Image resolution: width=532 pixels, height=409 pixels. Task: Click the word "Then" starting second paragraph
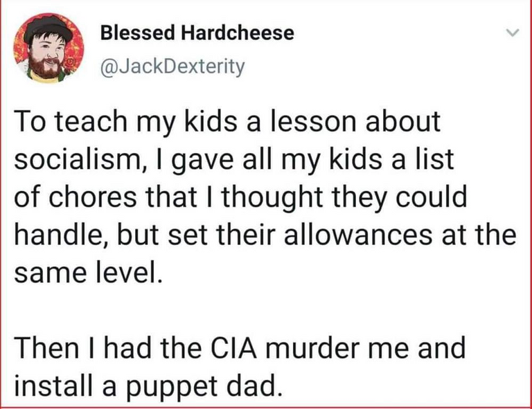(46, 348)
